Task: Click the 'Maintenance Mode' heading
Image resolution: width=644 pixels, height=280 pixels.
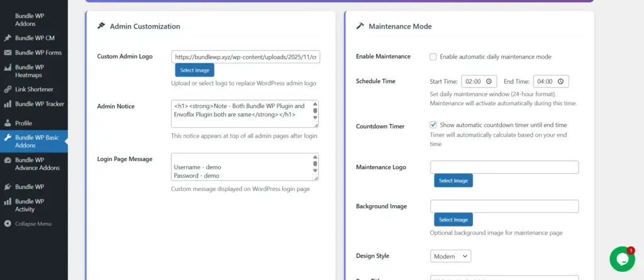Action: coord(400,26)
